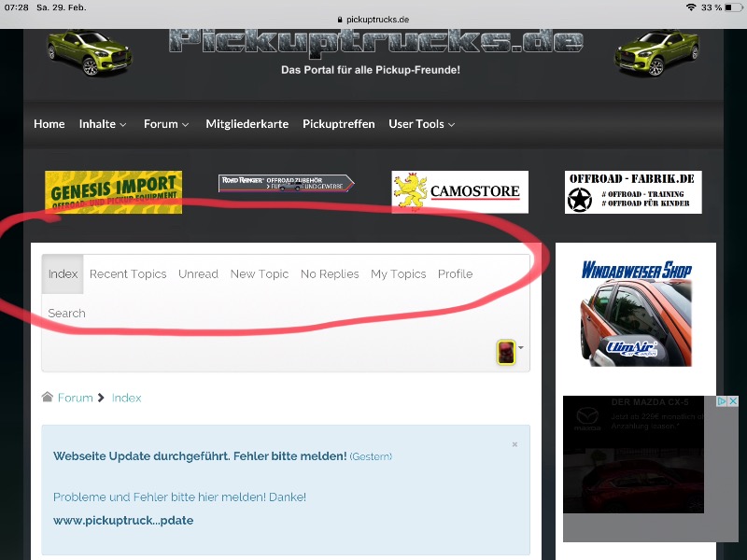Go to the No Replies tab
The image size is (747, 560).
coord(330,274)
